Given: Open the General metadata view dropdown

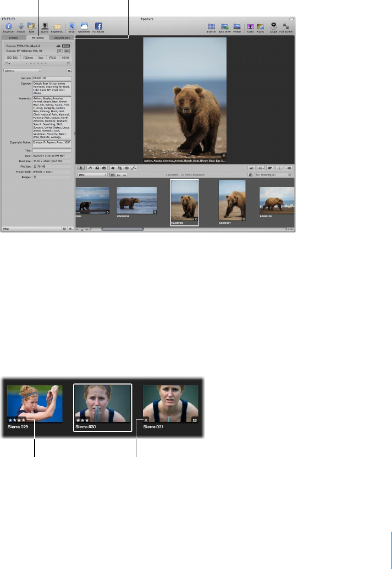Looking at the screenshot, I should coord(23,71).
